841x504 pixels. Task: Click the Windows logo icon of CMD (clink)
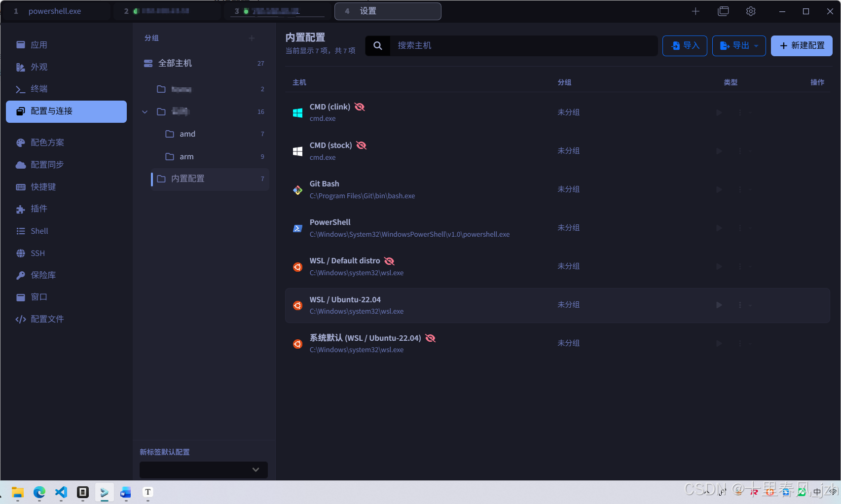[x=297, y=113]
